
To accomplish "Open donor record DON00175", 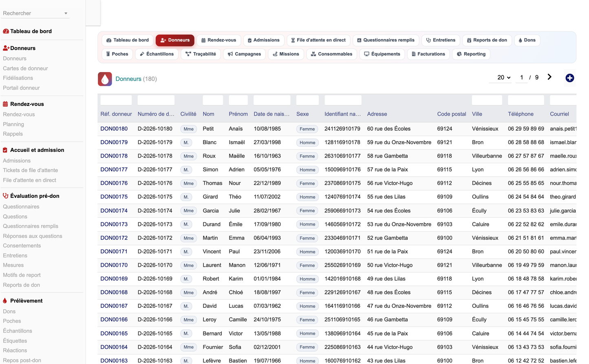I will pyautogui.click(x=114, y=197).
